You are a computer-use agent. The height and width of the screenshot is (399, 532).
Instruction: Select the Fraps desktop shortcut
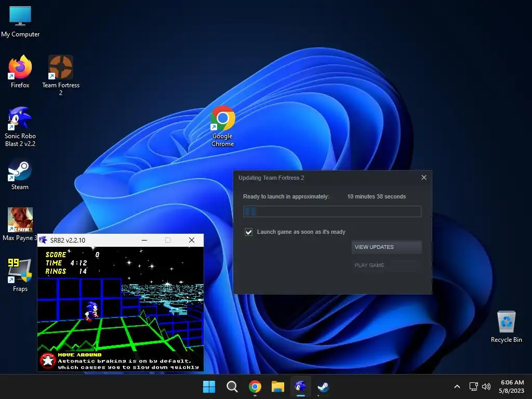tap(20, 275)
